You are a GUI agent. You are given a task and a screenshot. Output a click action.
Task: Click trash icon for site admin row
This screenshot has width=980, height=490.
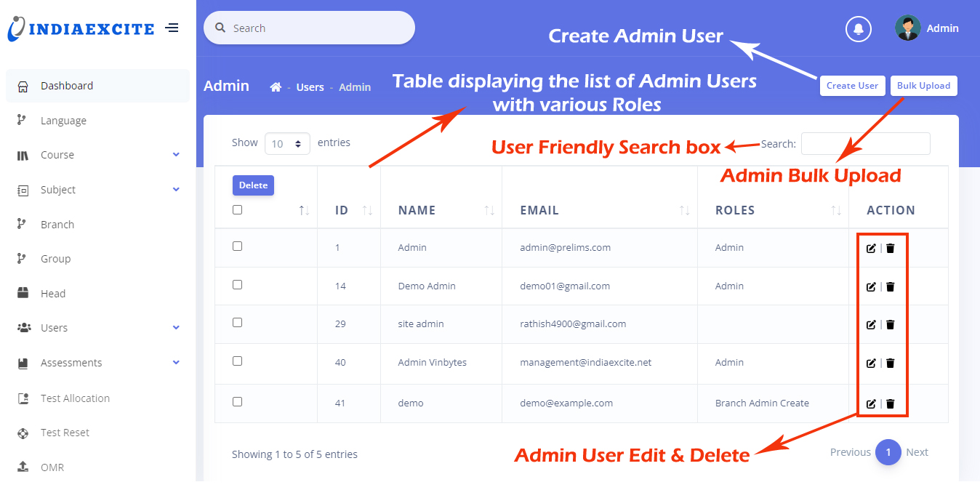pyautogui.click(x=891, y=324)
